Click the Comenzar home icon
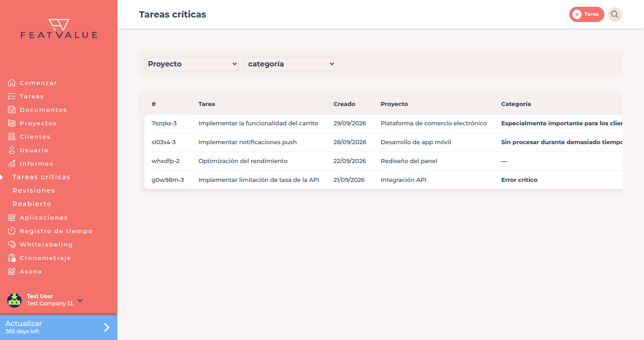The image size is (644, 340). tap(12, 83)
